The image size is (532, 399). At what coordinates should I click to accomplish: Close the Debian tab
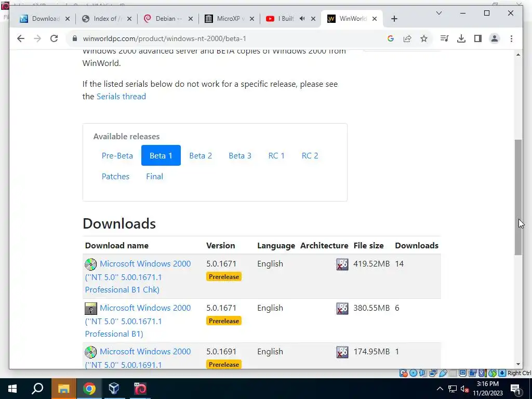tap(191, 19)
